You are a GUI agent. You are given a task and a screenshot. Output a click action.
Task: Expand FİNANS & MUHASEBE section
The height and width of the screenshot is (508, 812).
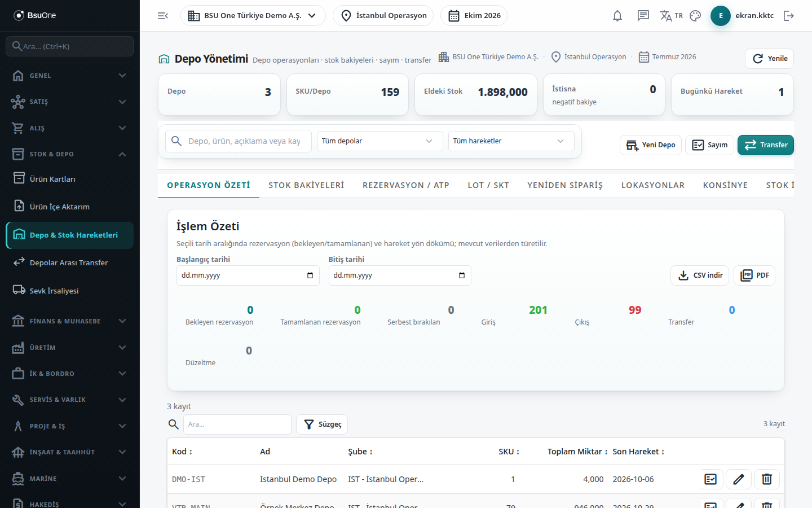click(70, 321)
